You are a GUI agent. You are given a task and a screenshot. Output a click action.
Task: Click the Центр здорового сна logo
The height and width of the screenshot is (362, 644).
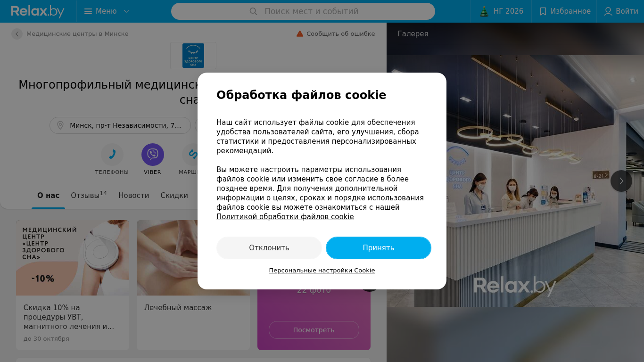tap(193, 56)
